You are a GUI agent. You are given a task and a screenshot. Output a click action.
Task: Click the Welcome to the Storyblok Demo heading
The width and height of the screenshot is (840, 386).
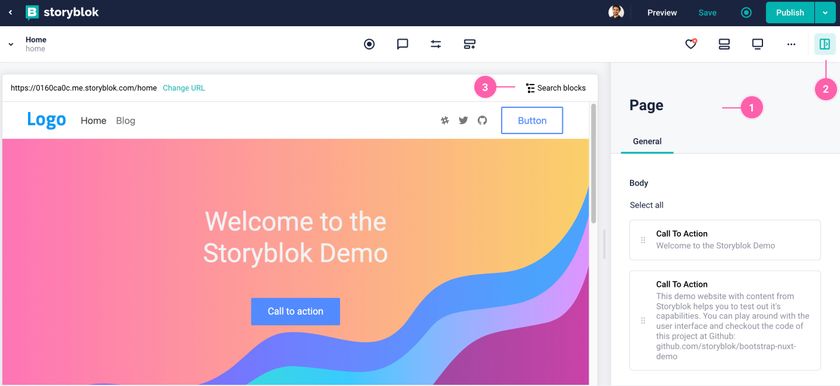point(295,237)
